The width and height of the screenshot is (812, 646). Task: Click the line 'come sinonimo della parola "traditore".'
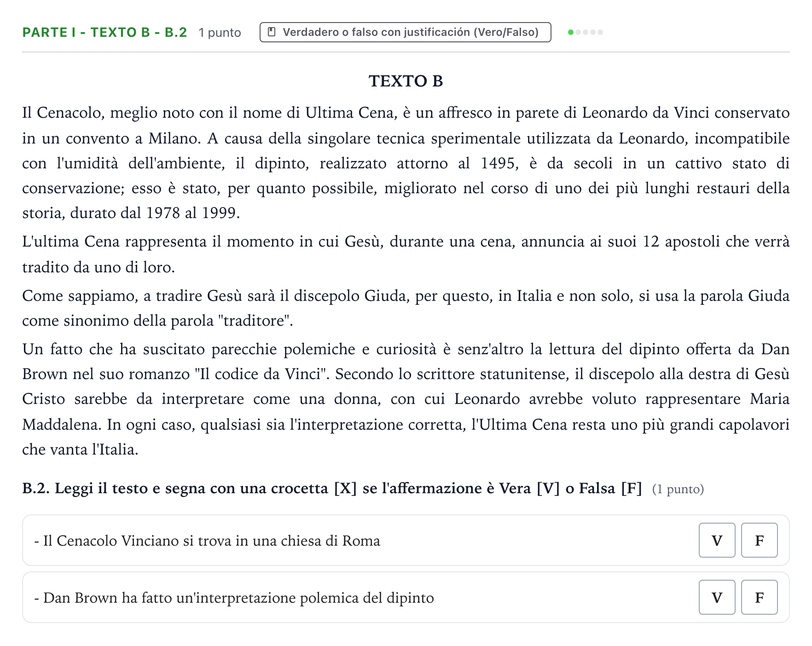click(157, 321)
